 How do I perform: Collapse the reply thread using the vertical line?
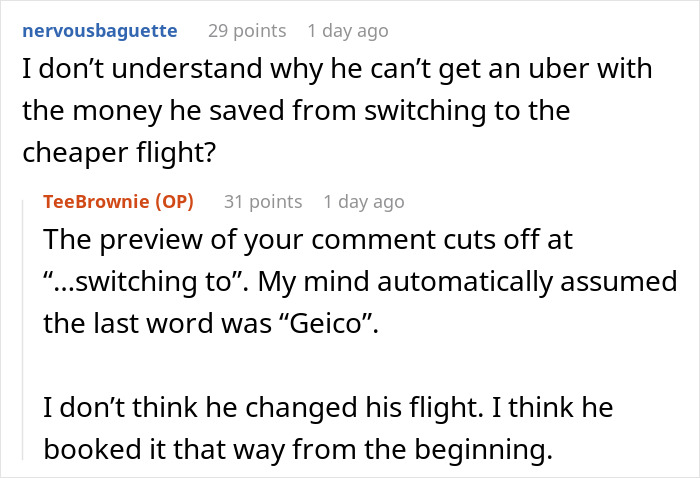point(23,330)
